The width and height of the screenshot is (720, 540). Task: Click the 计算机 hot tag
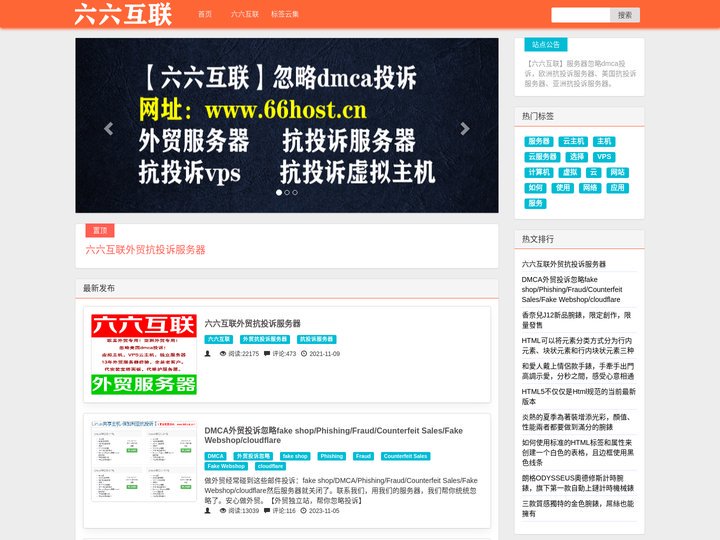click(x=539, y=173)
